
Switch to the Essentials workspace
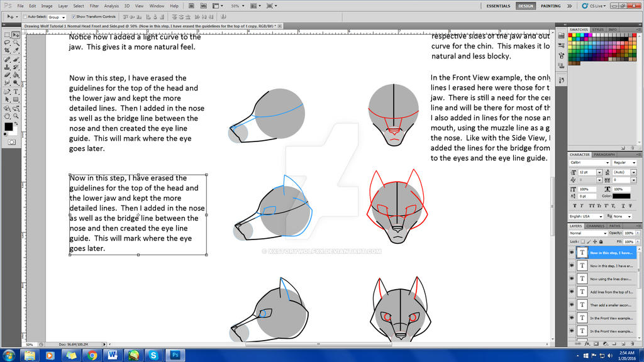pyautogui.click(x=498, y=6)
